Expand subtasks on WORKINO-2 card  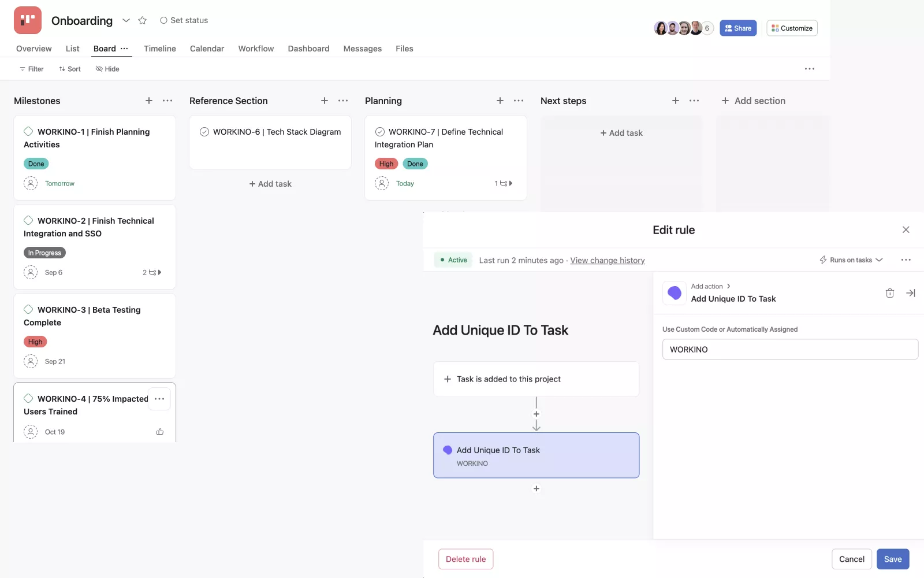point(152,272)
